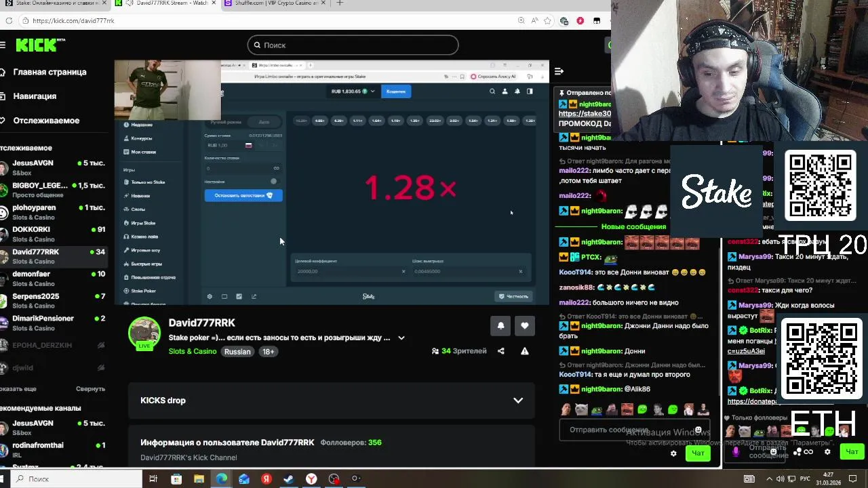Open the https://donatep link in right chat

(751, 401)
